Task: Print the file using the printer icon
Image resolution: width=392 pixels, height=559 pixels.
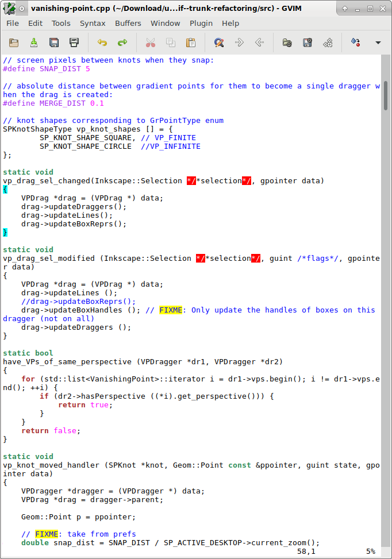Action: click(74, 43)
